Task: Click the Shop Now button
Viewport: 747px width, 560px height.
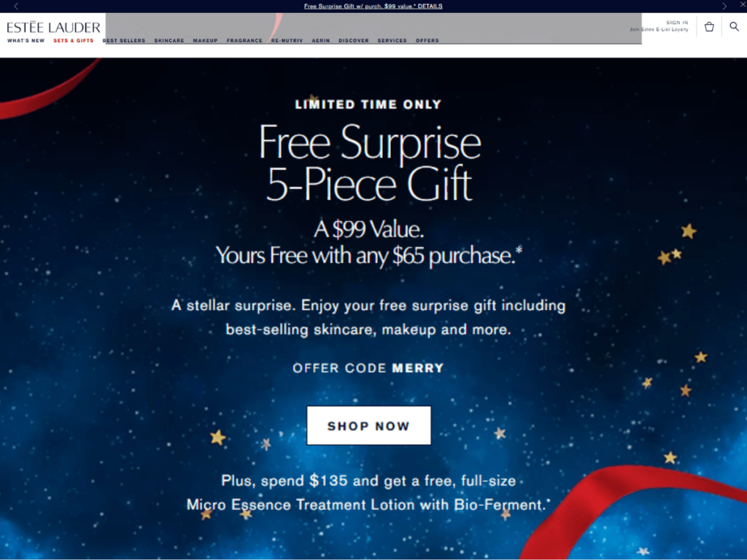Action: pos(368,425)
